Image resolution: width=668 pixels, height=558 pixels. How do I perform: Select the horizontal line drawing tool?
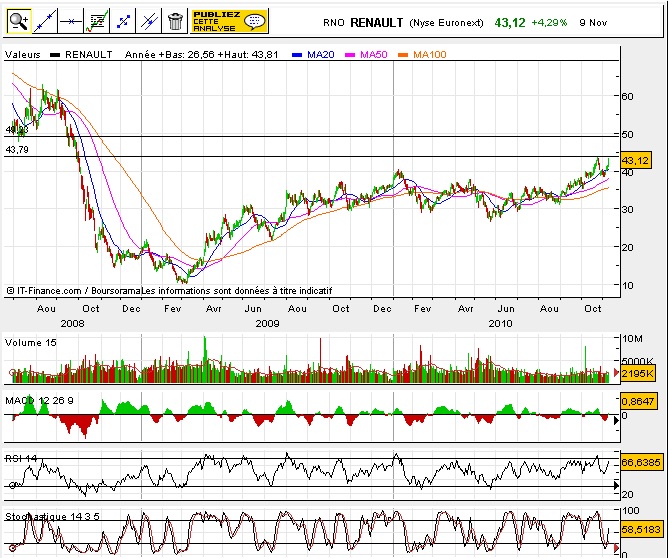click(71, 21)
